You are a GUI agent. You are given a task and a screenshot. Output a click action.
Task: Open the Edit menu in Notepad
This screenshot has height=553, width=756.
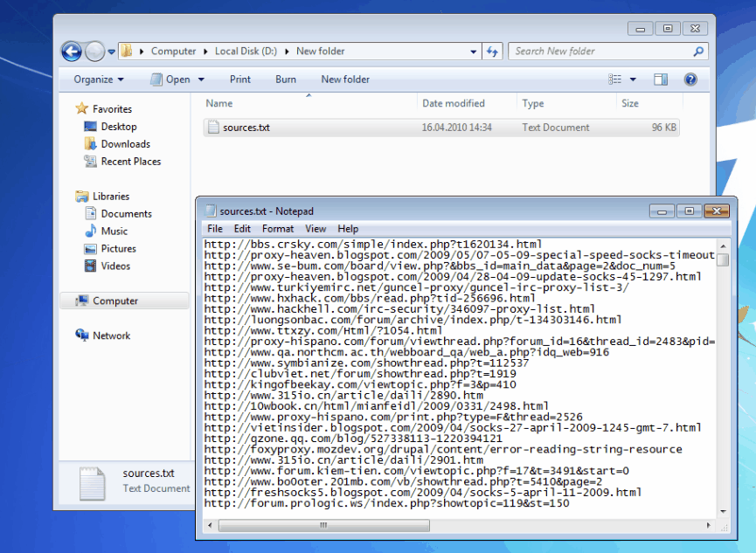pyautogui.click(x=242, y=229)
